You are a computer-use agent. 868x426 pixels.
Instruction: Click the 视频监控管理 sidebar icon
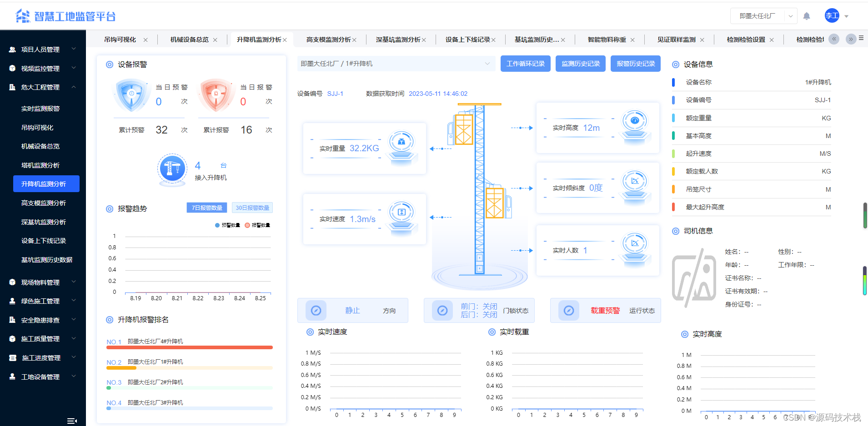[12, 68]
